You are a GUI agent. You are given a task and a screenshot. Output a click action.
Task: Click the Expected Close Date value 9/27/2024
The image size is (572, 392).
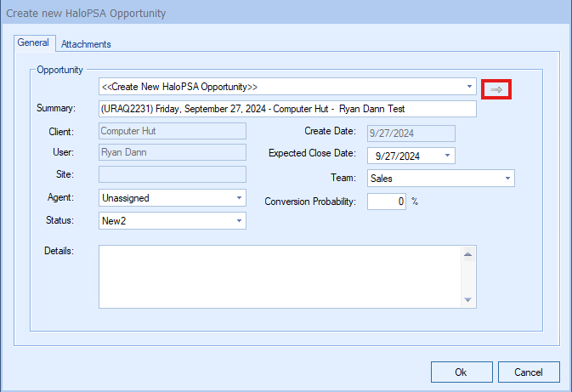(398, 156)
